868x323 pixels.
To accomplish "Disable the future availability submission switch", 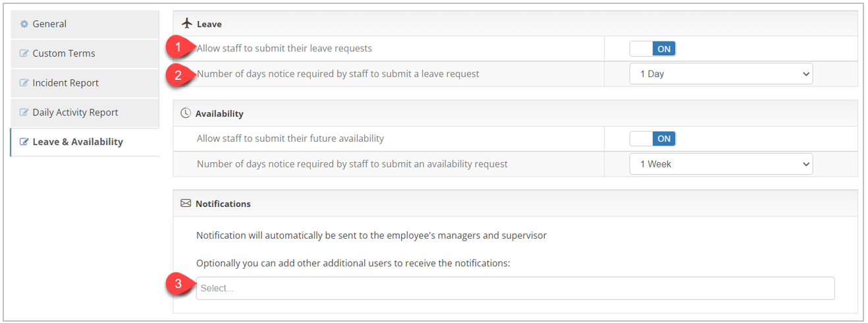I will (x=652, y=138).
